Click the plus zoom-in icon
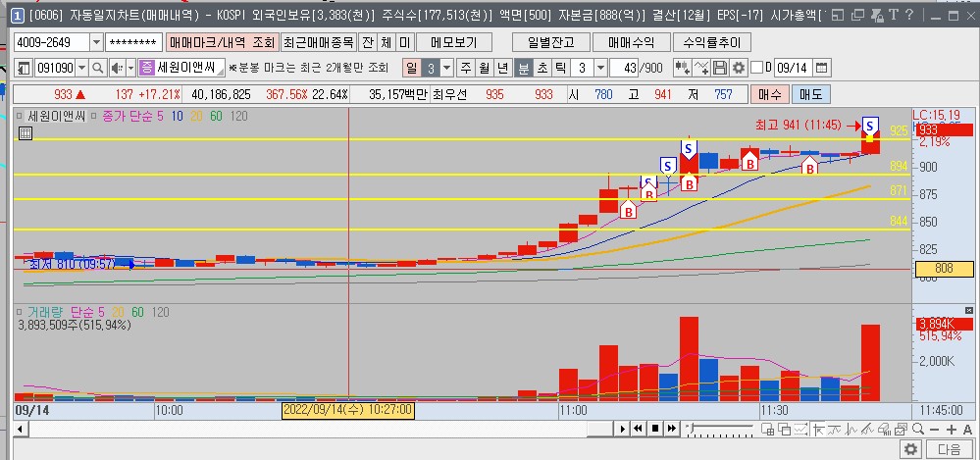 pyautogui.click(x=952, y=430)
